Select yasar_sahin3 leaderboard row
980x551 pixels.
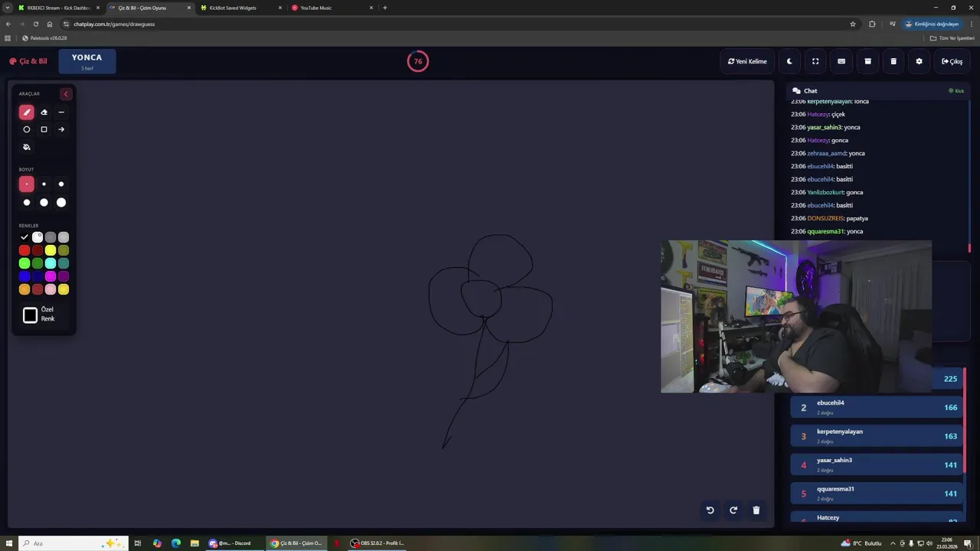click(x=877, y=465)
